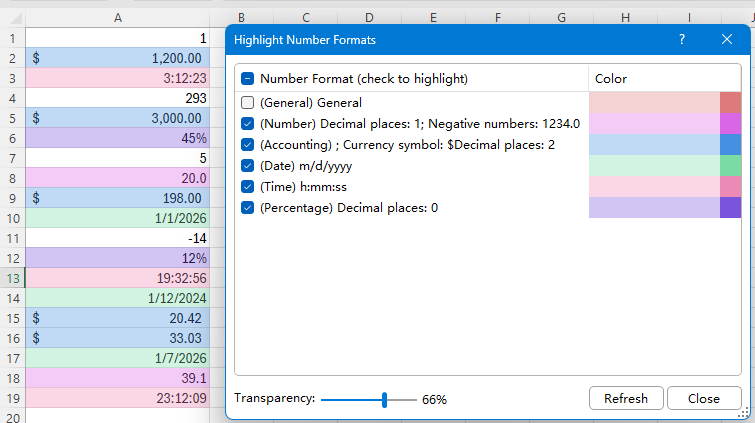Pick the Accounting row's blue color swatch
The width and height of the screenshot is (755, 423).
(x=730, y=145)
